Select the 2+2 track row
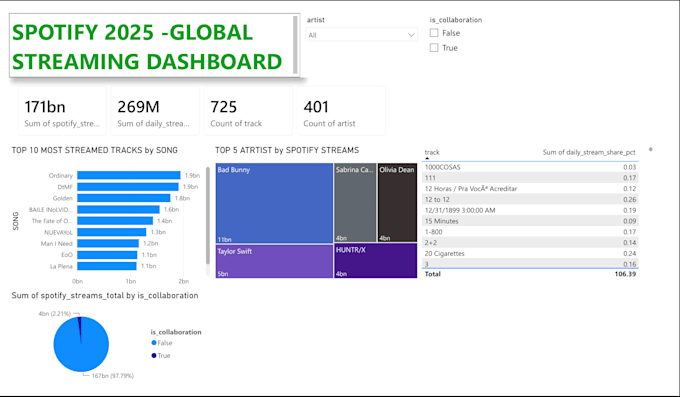The height and width of the screenshot is (397, 680). click(530, 243)
